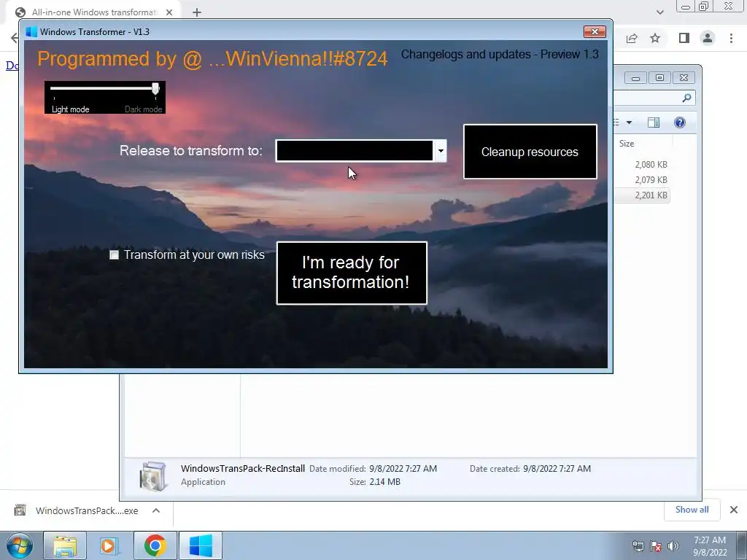Open the Action Center flag tray icon

tap(656, 546)
